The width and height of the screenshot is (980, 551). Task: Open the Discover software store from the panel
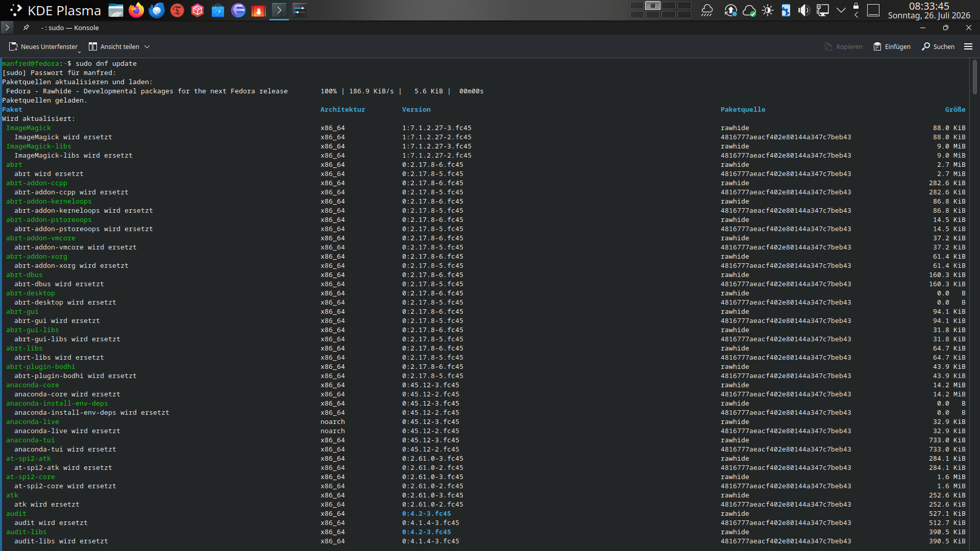[218, 10]
